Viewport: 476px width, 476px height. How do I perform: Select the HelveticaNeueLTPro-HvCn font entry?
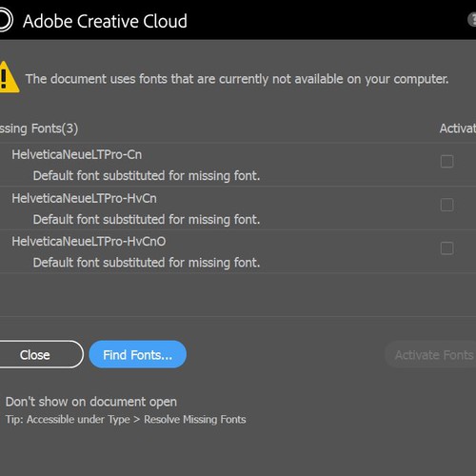238,208
